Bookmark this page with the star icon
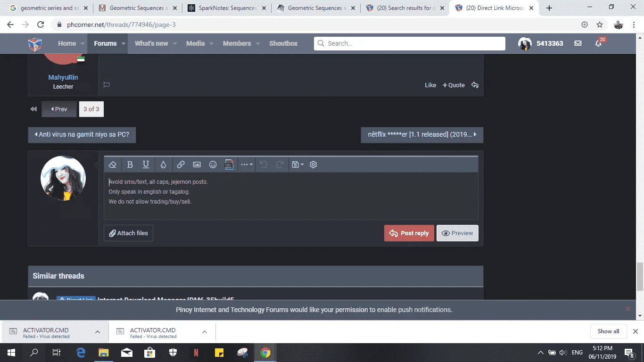This screenshot has width=644, height=362. [x=600, y=25]
